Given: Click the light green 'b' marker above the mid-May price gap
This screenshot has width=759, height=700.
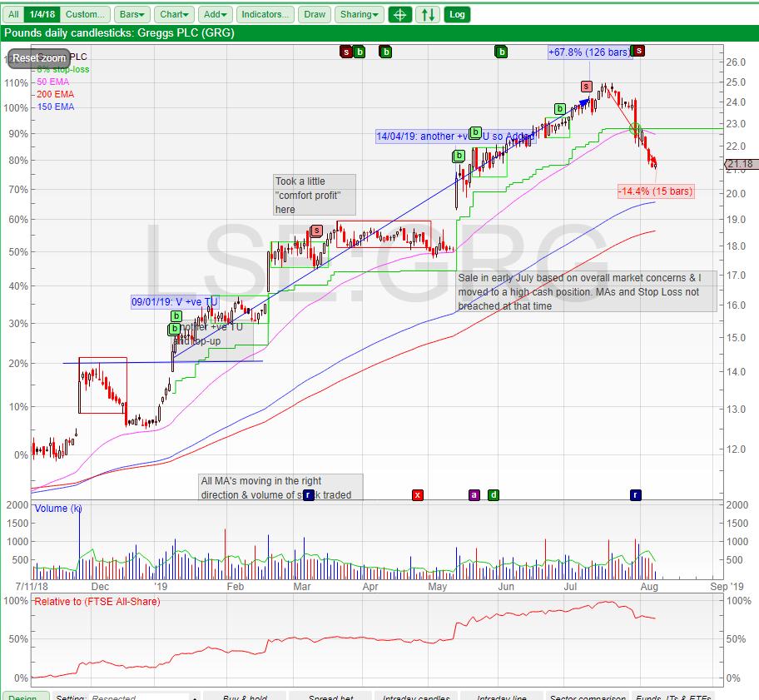Looking at the screenshot, I should [459, 156].
